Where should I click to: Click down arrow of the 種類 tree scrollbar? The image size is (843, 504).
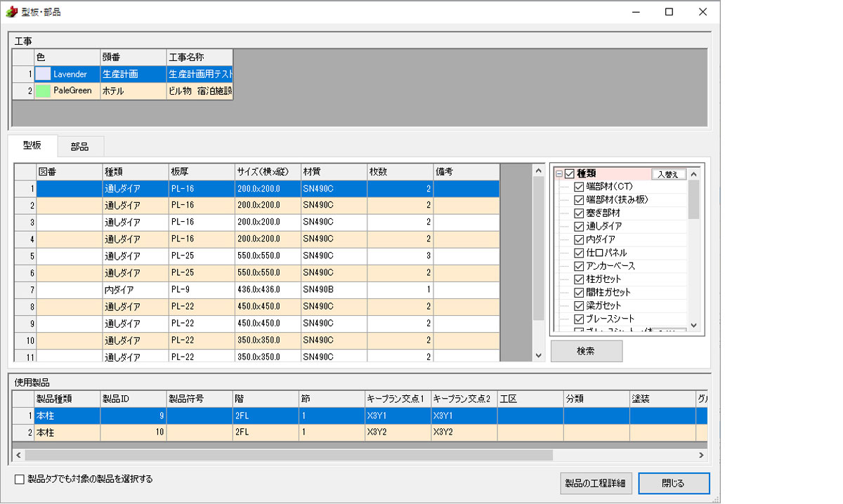(693, 325)
